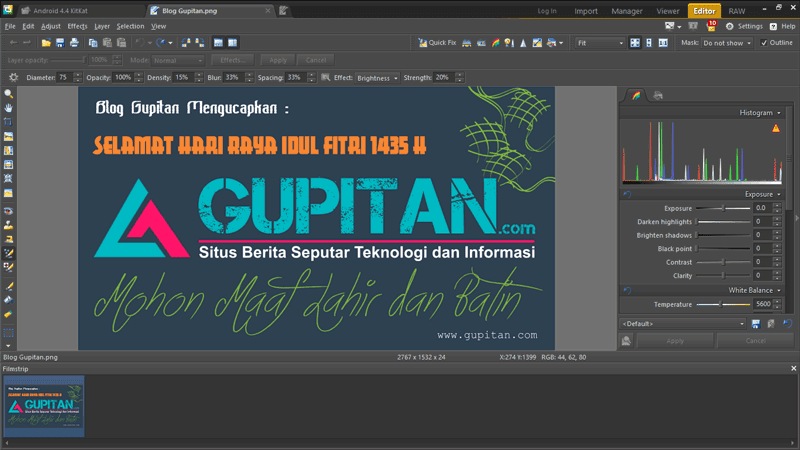Image resolution: width=800 pixels, height=450 pixels.
Task: Click the fit-to-window zoom icon
Action: (635, 43)
